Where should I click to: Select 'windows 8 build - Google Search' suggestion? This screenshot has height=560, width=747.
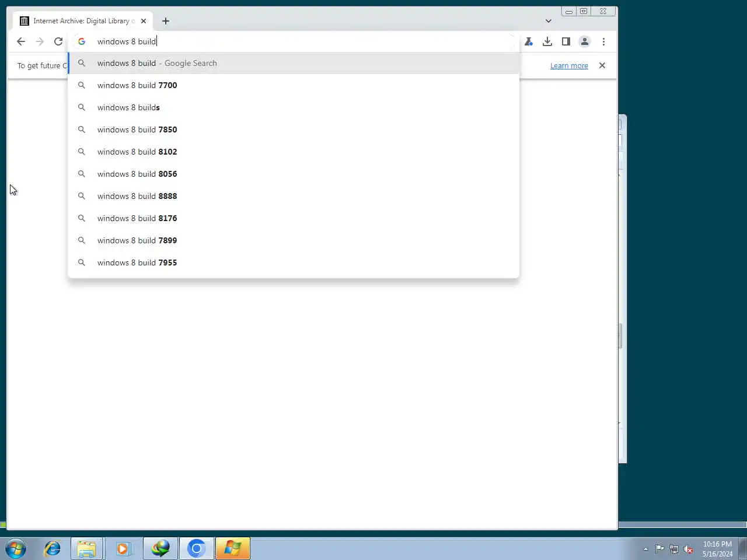[x=294, y=63]
